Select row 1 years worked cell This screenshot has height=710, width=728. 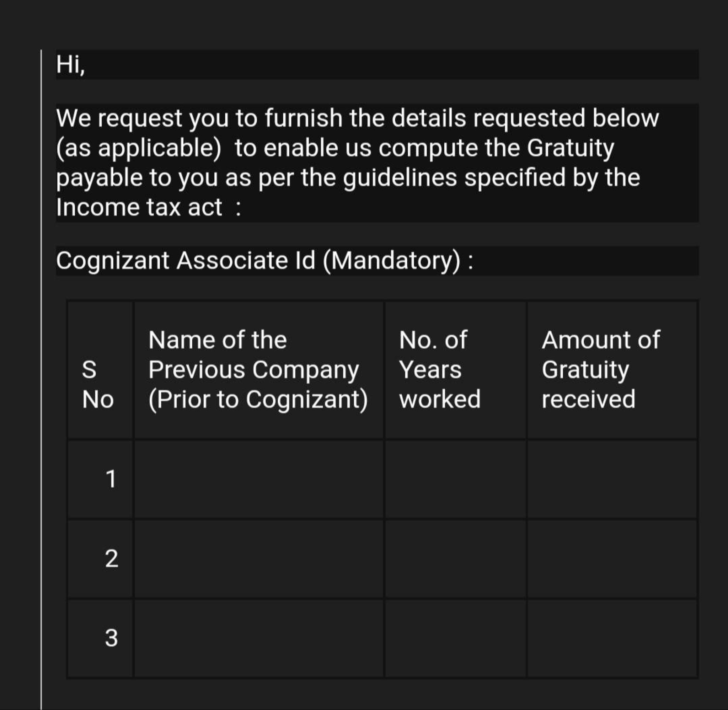(455, 480)
